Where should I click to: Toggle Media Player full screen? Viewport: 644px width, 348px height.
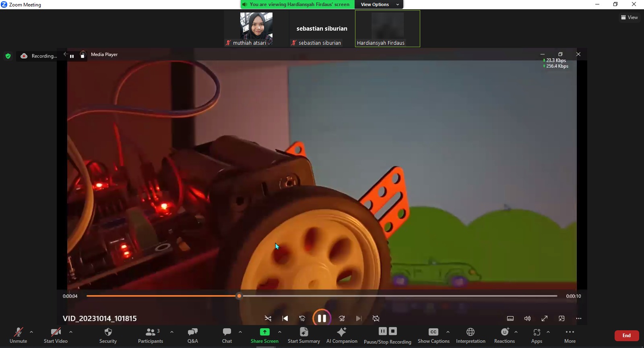click(545, 319)
